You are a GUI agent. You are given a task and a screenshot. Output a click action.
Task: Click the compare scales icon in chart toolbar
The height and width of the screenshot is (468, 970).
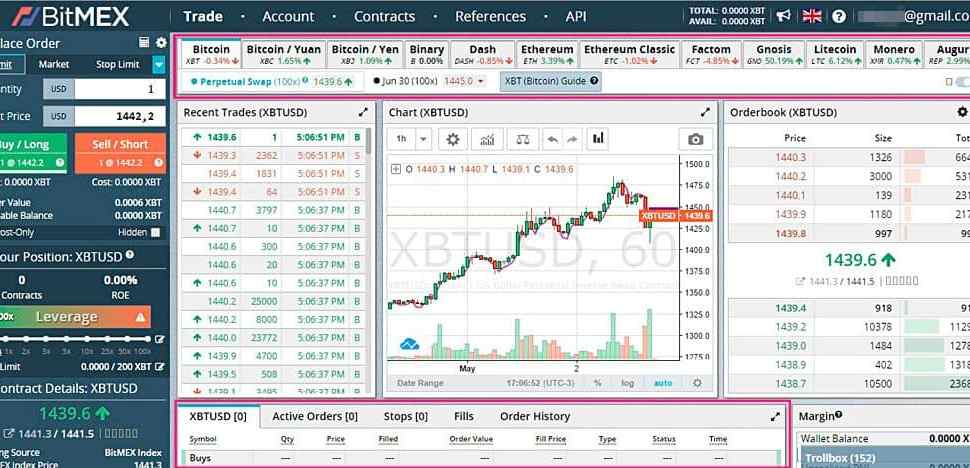point(523,139)
